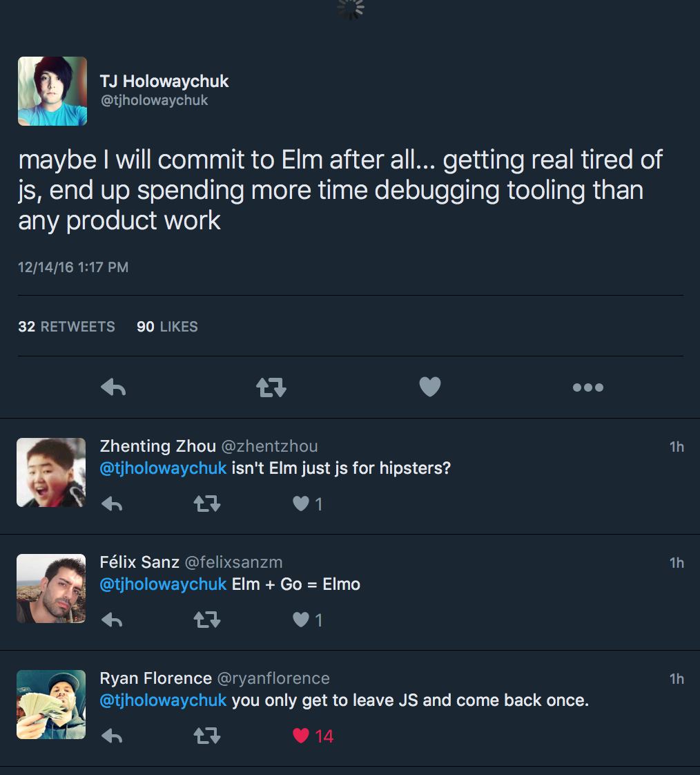Open TJ Holowaychuk's profile picture

coord(52,91)
